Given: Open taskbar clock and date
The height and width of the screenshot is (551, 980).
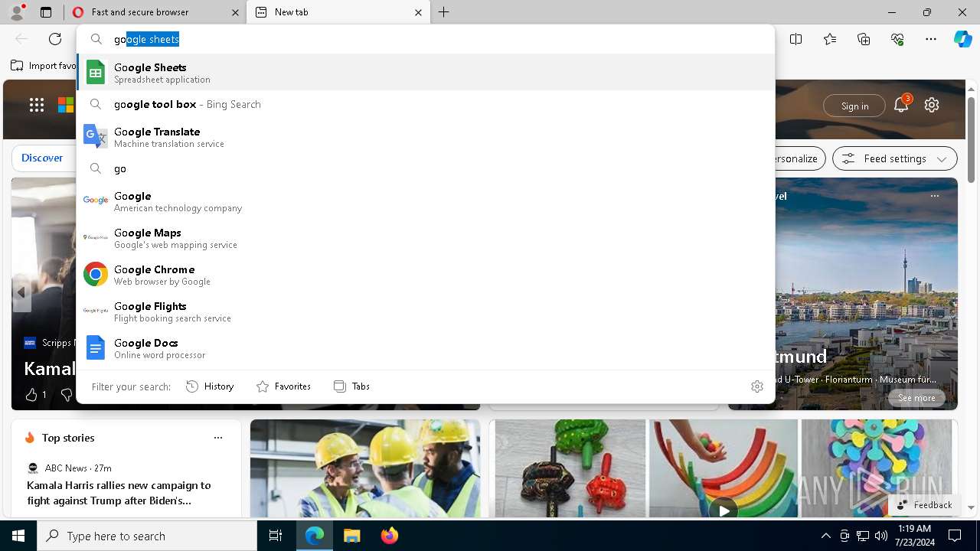Looking at the screenshot, I should [x=914, y=536].
